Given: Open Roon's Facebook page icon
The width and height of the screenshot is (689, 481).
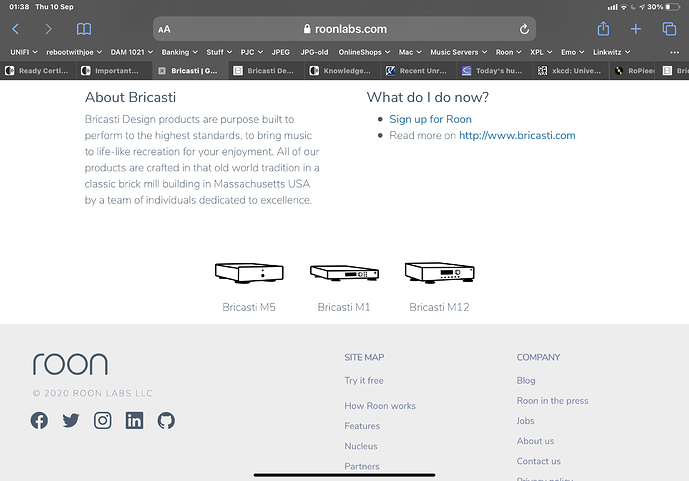Looking at the screenshot, I should click(39, 420).
